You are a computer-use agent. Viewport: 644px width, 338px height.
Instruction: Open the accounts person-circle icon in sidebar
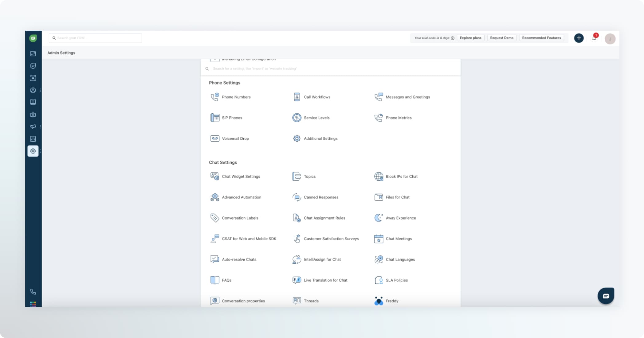[x=33, y=90]
